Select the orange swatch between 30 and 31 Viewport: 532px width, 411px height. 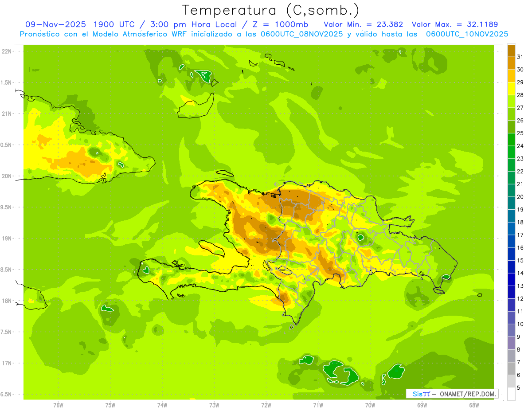511,63
